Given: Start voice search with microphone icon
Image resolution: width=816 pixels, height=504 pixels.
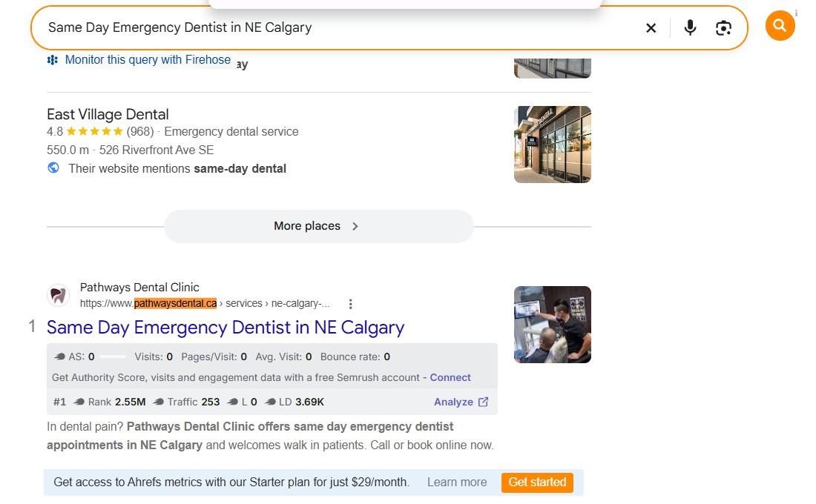Looking at the screenshot, I should 690,27.
